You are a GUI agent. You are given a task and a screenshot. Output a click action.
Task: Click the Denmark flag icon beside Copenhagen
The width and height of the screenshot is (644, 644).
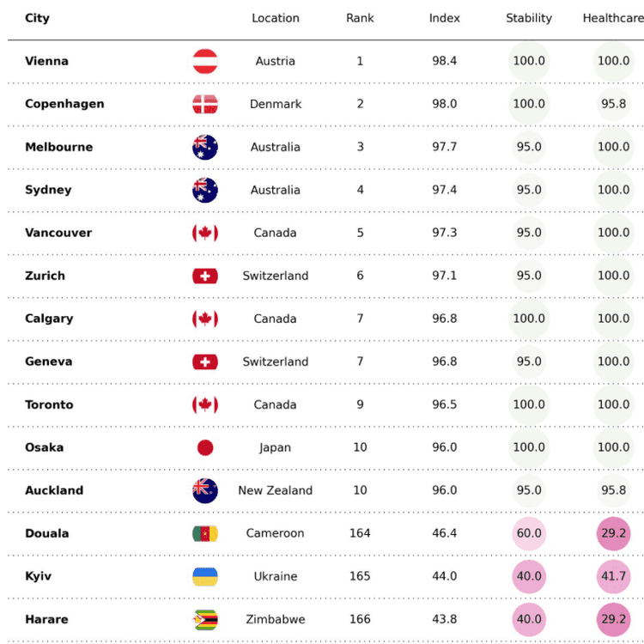[x=205, y=104]
